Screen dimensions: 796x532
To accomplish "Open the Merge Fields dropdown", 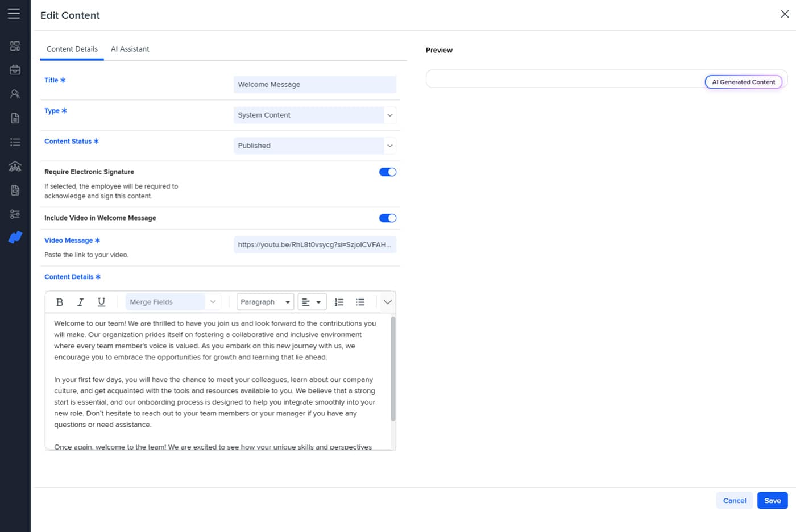I will [172, 302].
